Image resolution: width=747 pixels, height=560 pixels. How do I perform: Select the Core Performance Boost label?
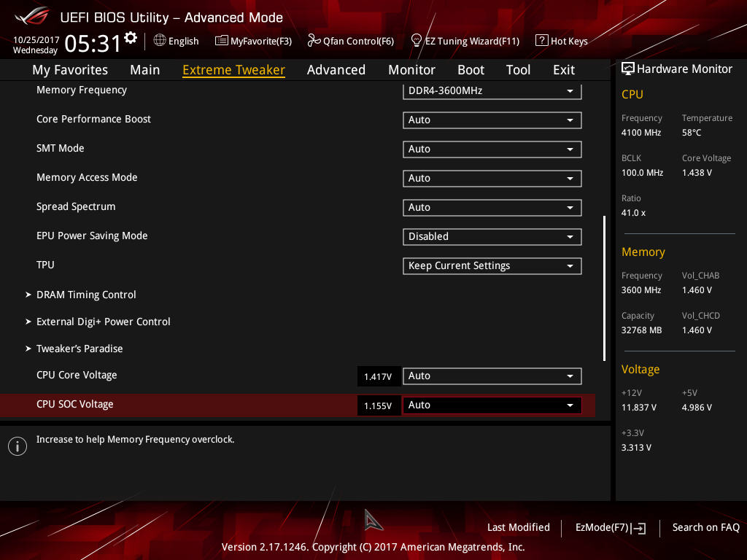tap(93, 119)
